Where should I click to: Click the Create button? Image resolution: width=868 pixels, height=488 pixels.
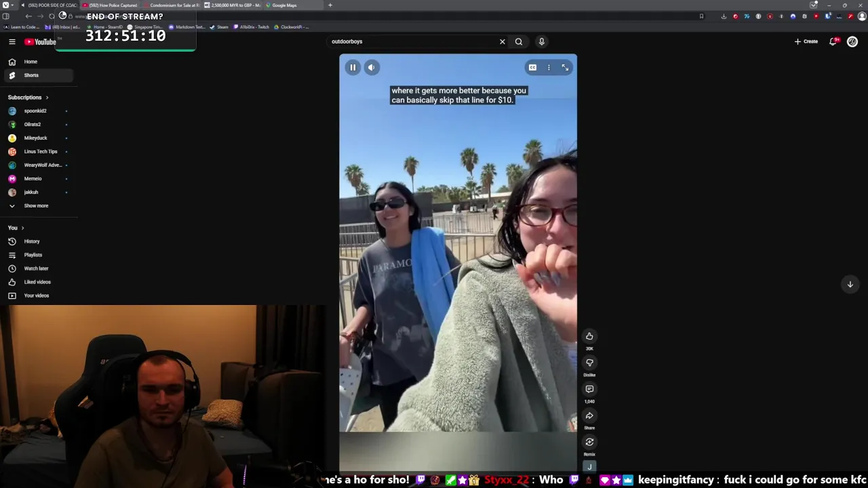click(x=806, y=41)
